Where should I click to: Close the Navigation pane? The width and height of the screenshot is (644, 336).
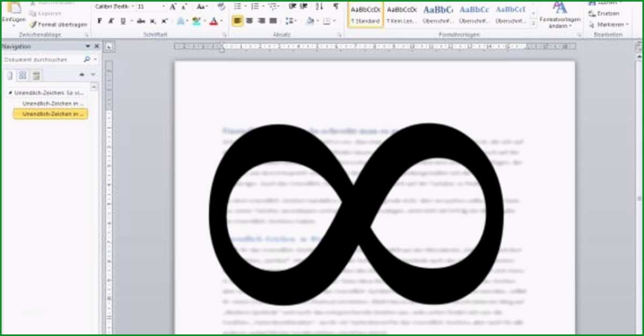coord(97,47)
